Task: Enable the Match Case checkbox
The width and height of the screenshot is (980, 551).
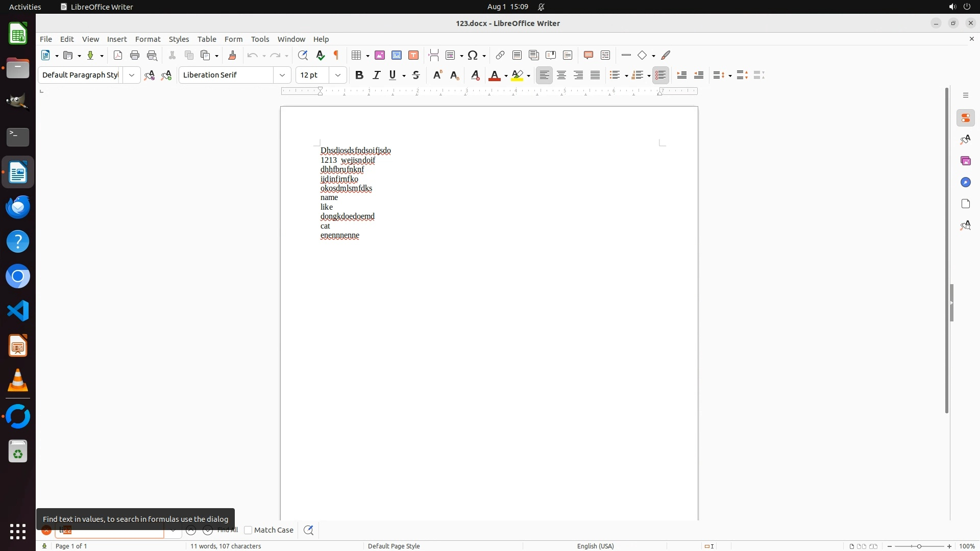Action: coord(249,530)
